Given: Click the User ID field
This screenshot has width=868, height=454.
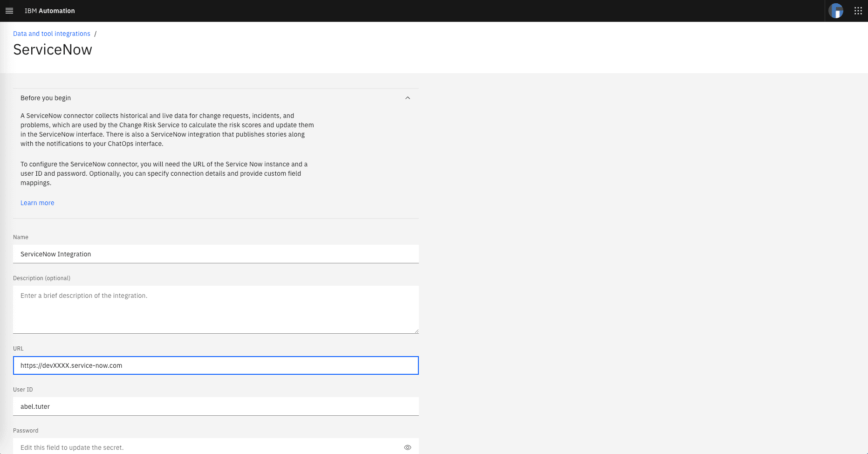Looking at the screenshot, I should point(216,406).
